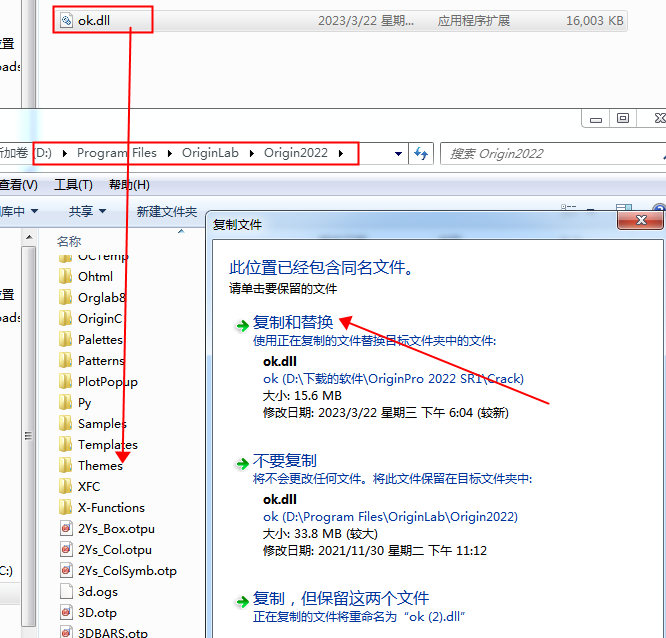Select the PlotPopup folder
Screen dimensions: 666x638
[x=107, y=381]
